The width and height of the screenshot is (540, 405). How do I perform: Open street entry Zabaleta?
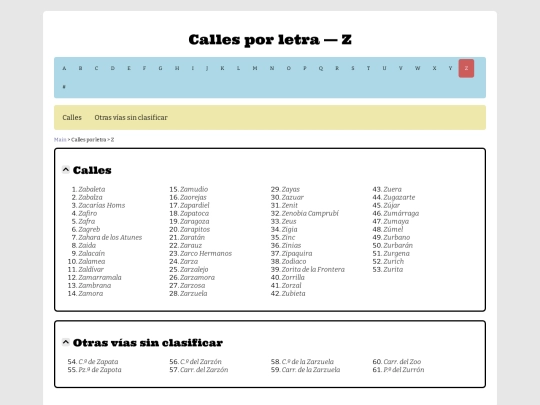[92, 189]
